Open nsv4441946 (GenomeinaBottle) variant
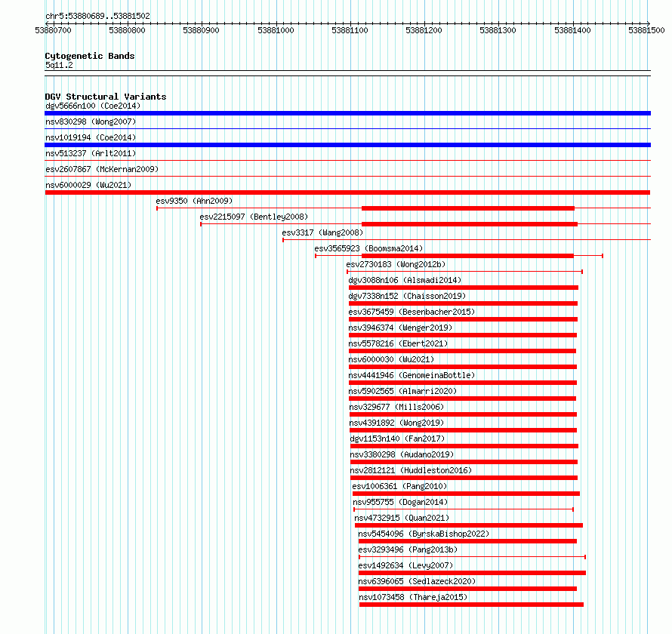This screenshot has width=672, height=634. coord(412,375)
